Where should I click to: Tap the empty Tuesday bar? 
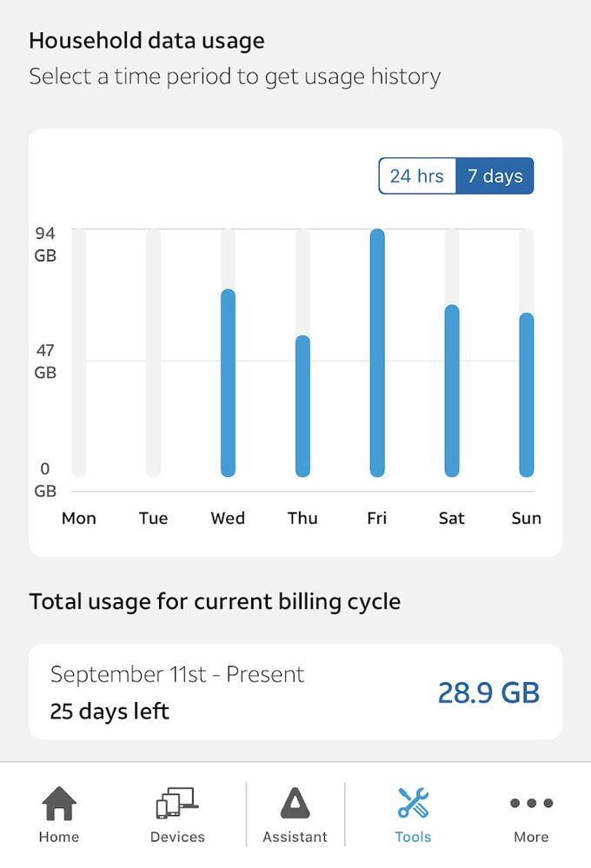coord(154,353)
